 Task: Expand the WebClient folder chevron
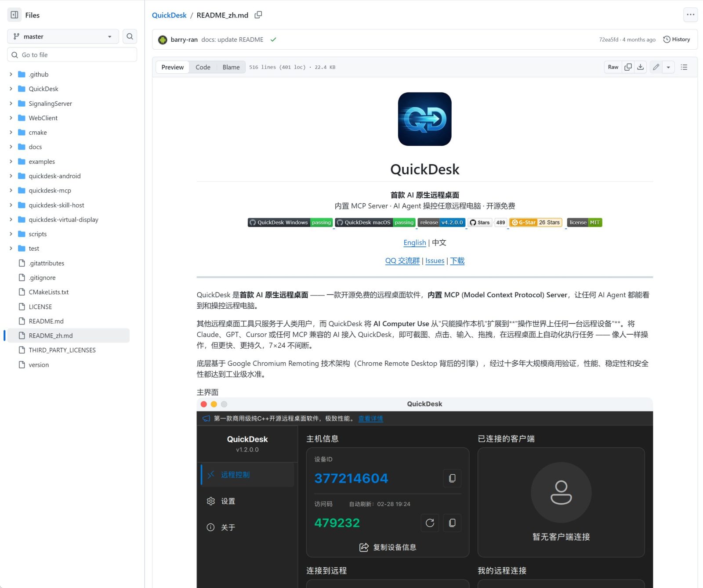pos(11,118)
